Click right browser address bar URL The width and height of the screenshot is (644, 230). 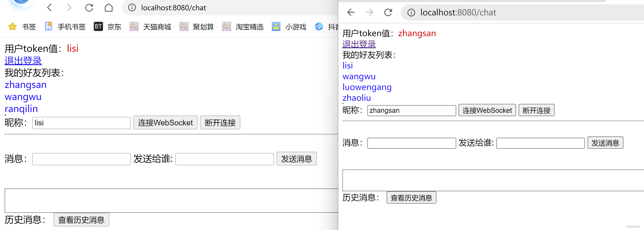458,12
